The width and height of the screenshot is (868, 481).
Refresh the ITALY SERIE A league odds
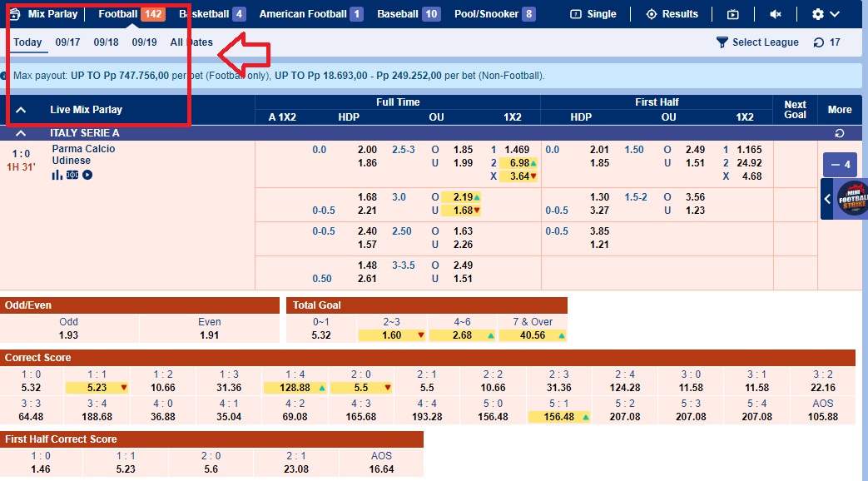(839, 133)
